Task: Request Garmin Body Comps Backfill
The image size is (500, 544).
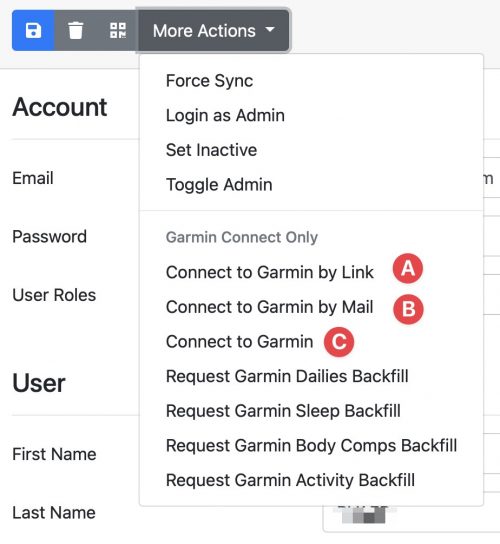Action: pyautogui.click(x=311, y=446)
